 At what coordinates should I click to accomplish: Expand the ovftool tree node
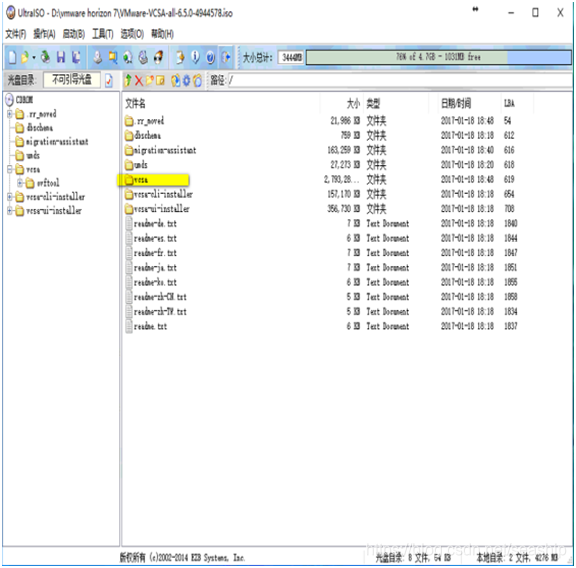point(20,183)
